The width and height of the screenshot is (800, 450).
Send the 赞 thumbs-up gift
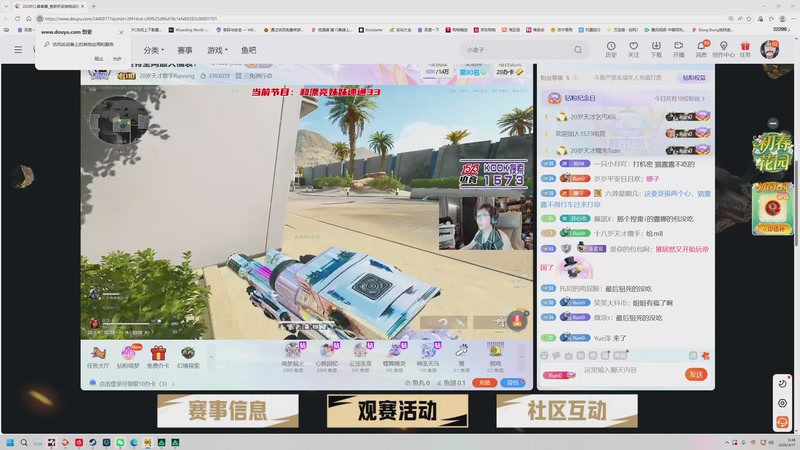[x=461, y=357]
